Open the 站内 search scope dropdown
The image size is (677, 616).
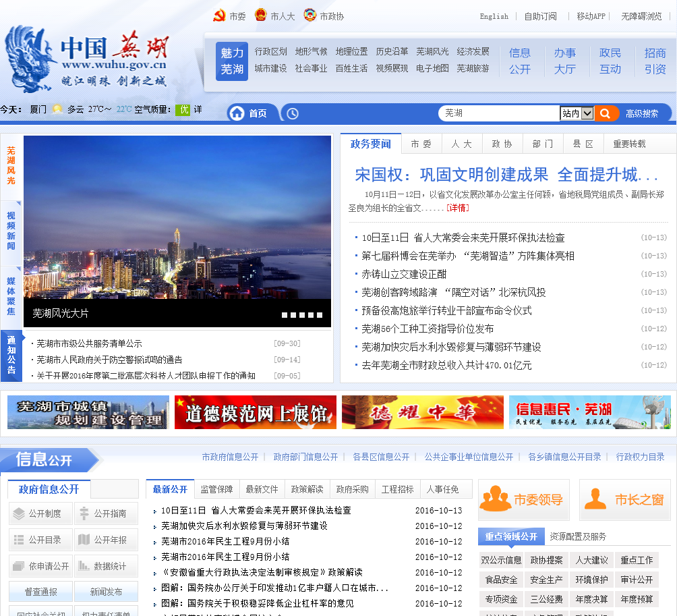point(577,113)
